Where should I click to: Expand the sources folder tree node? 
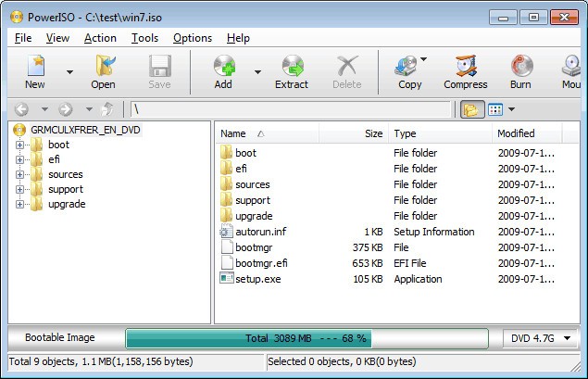tap(19, 174)
